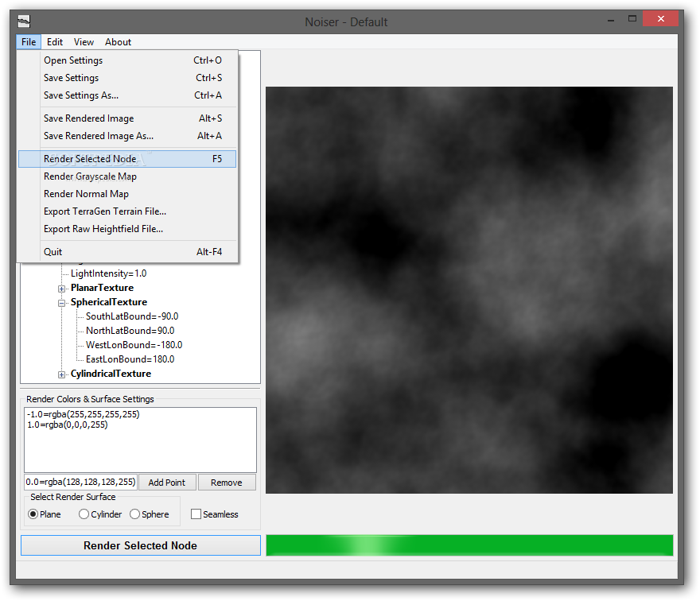Open the About menu
700x601 pixels.
point(118,42)
